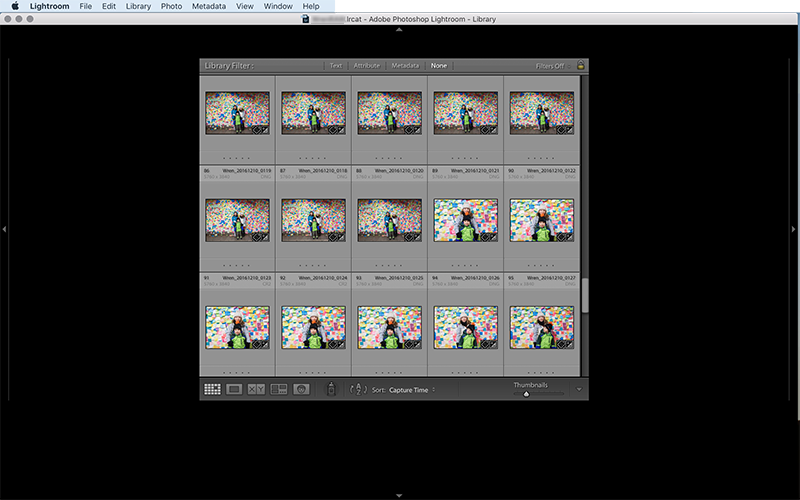Enable the Text filter in Library Filter bar
This screenshot has width=800, height=500.
pos(336,66)
